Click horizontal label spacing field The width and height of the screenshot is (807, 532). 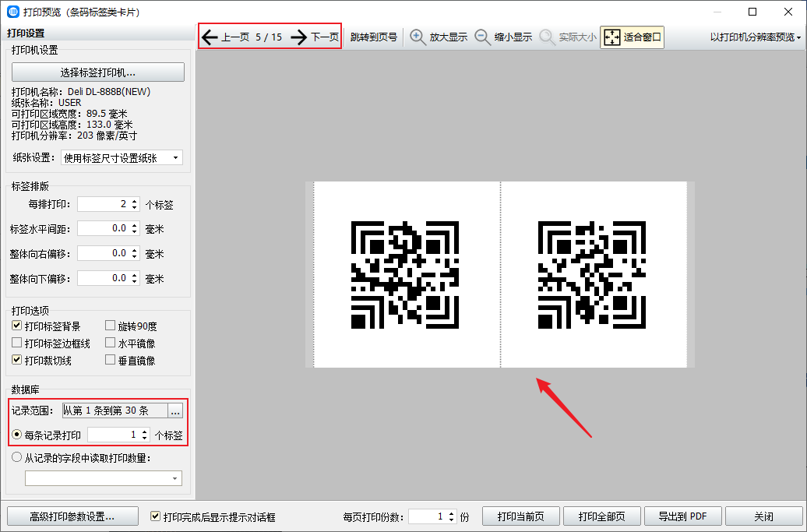click(104, 228)
